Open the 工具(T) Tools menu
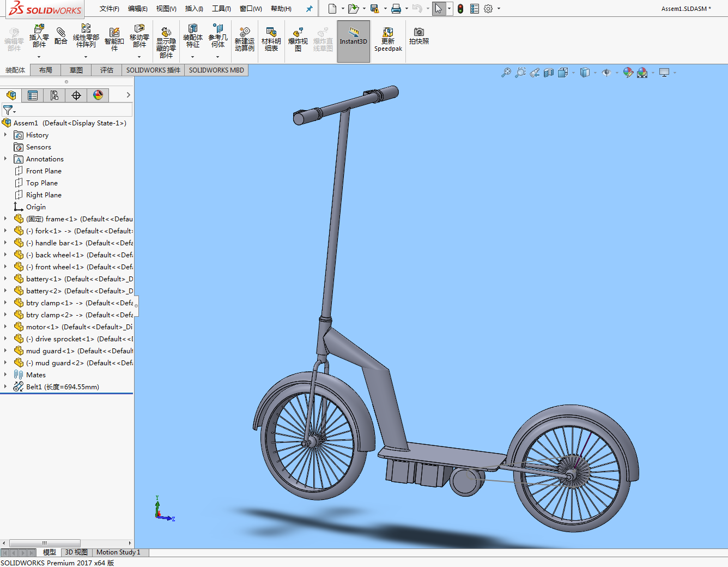The width and height of the screenshot is (728, 567). click(221, 9)
